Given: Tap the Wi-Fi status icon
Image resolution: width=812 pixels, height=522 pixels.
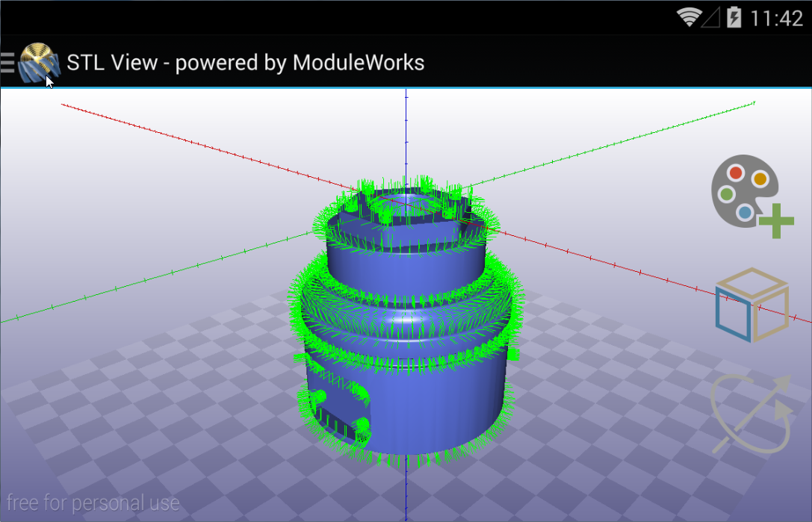Looking at the screenshot, I should [x=689, y=18].
